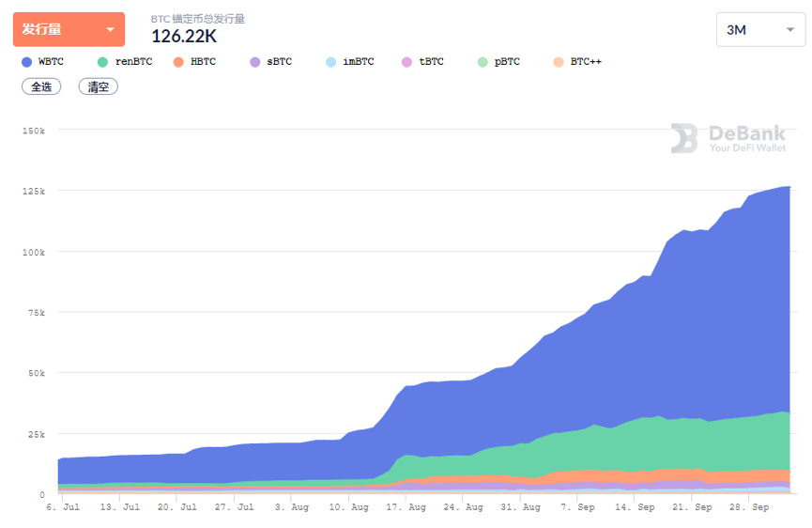Click the BTC++ peach legend icon

(x=559, y=62)
